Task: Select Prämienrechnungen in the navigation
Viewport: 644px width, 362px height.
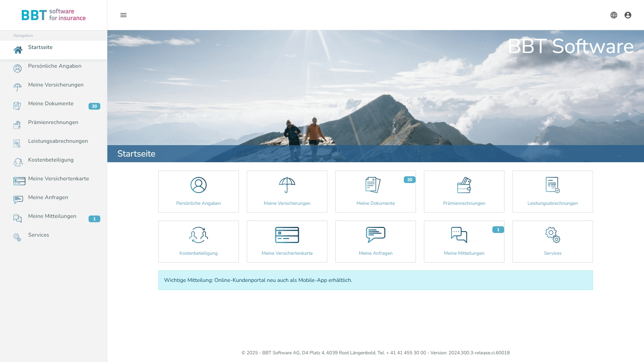Action: point(54,125)
